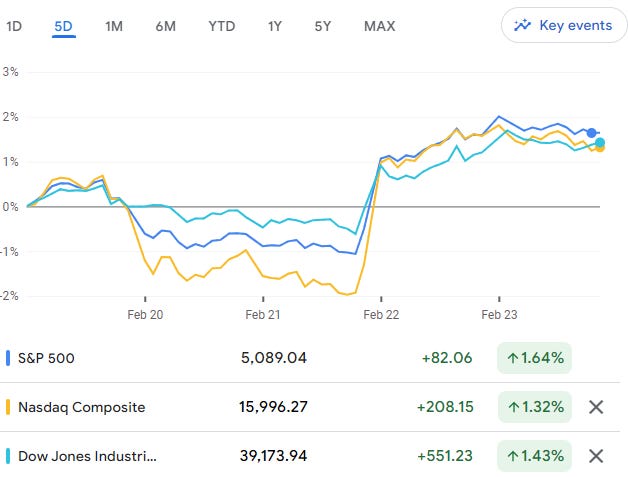The width and height of the screenshot is (628, 477).
Task: Select the 5D time range tab
Action: tap(64, 26)
